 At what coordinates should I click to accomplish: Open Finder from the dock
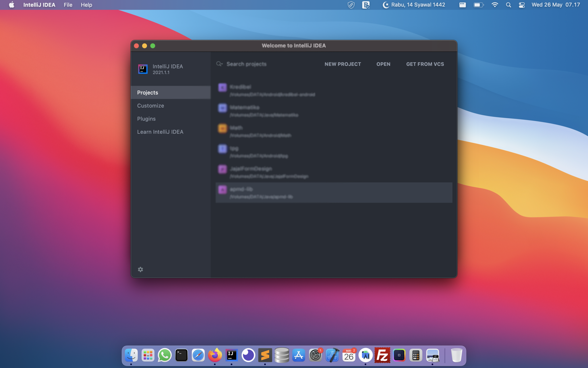tap(131, 355)
